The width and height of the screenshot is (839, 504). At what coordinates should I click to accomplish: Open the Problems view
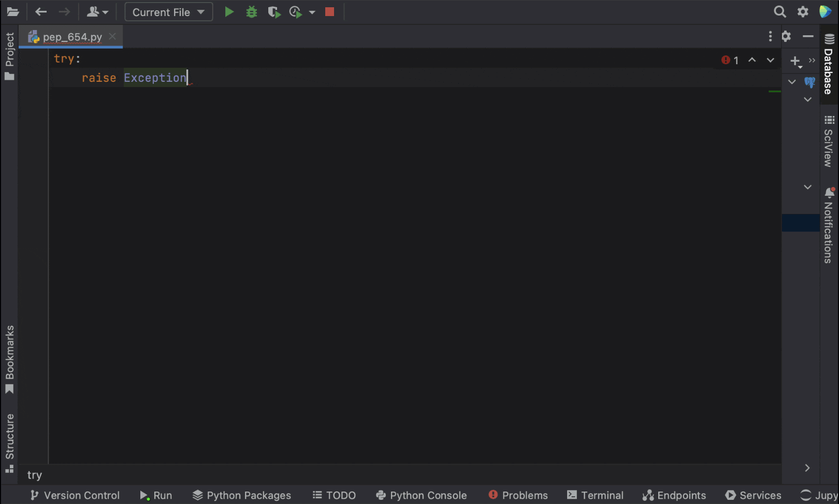click(x=518, y=495)
